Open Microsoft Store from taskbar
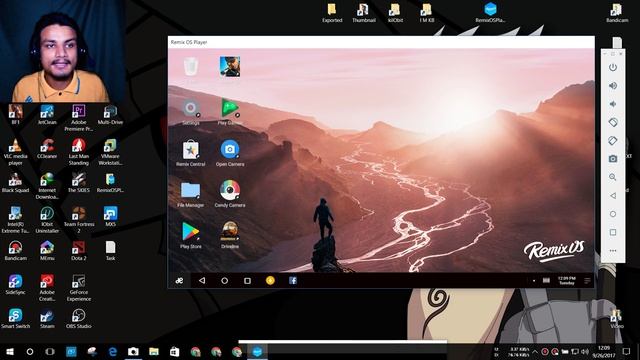 point(174,351)
